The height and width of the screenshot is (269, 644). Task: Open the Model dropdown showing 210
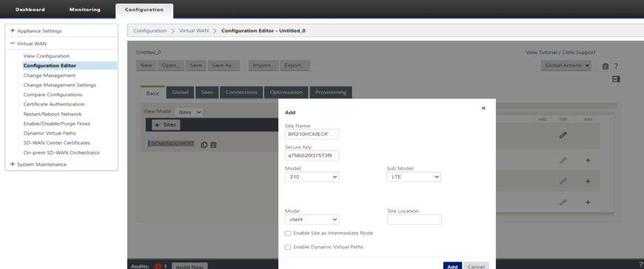[312, 177]
